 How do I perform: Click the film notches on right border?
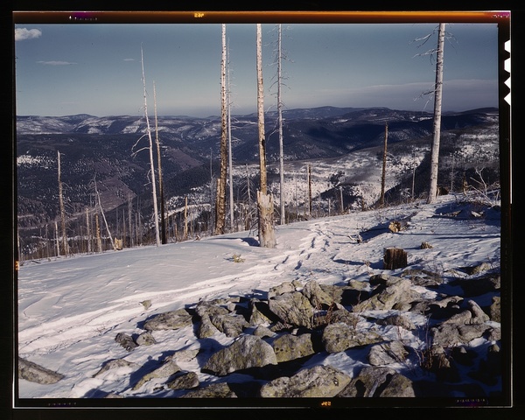point(506,68)
